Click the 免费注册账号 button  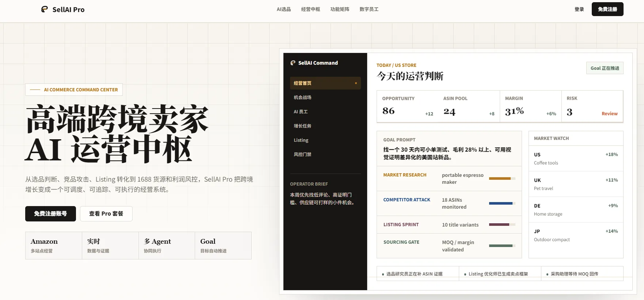pyautogui.click(x=50, y=214)
